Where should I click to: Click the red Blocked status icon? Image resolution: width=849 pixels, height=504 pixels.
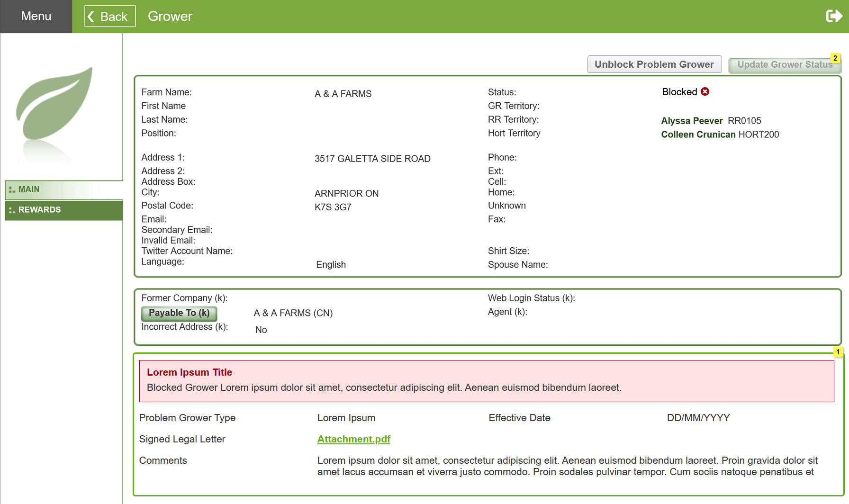[x=705, y=91]
